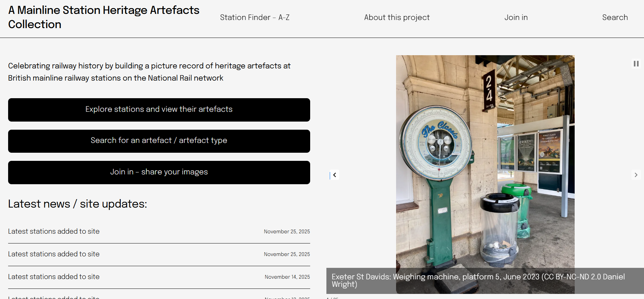Screen dimensions: 644x299
Task: Advance to the next slideshow image
Action: click(x=636, y=175)
